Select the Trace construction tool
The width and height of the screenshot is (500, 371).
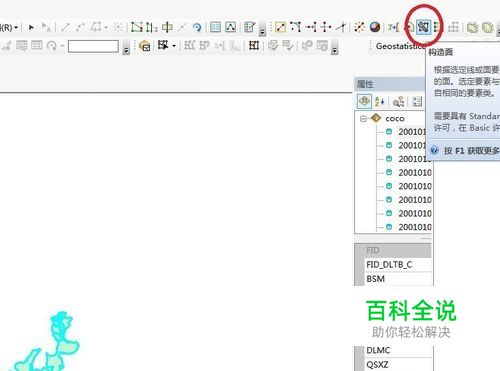coord(96,27)
